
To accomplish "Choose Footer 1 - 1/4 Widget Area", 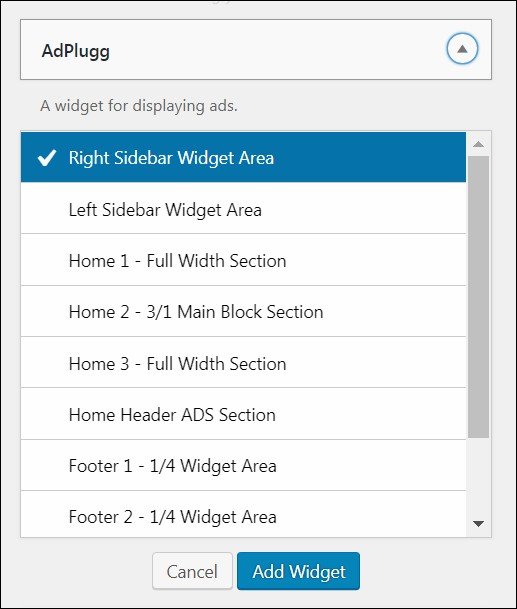I will click(244, 465).
